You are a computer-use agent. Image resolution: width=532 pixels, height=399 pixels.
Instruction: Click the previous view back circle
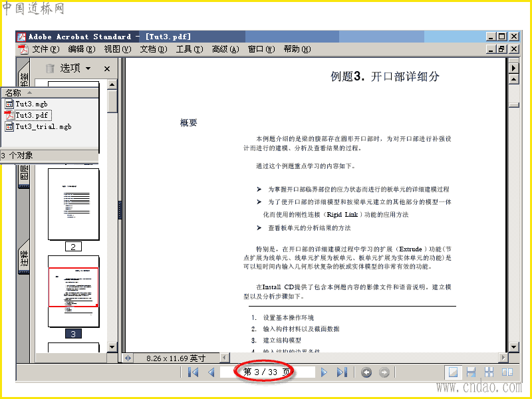point(366,372)
